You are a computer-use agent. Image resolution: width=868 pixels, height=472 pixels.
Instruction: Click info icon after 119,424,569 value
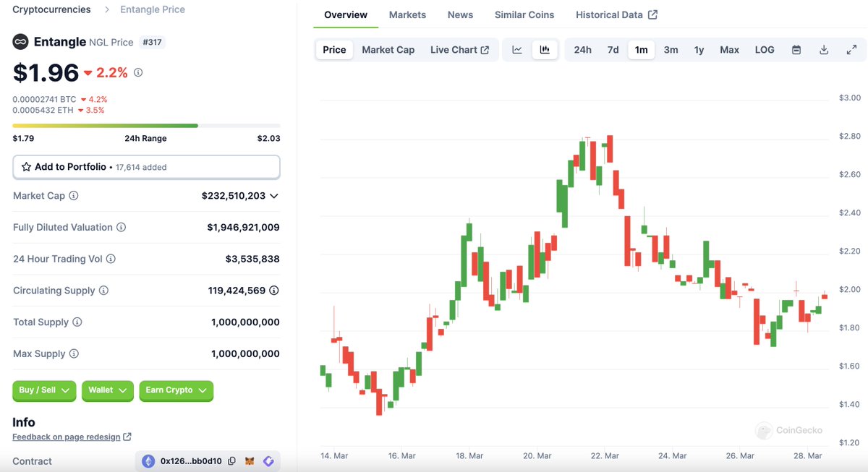click(274, 291)
